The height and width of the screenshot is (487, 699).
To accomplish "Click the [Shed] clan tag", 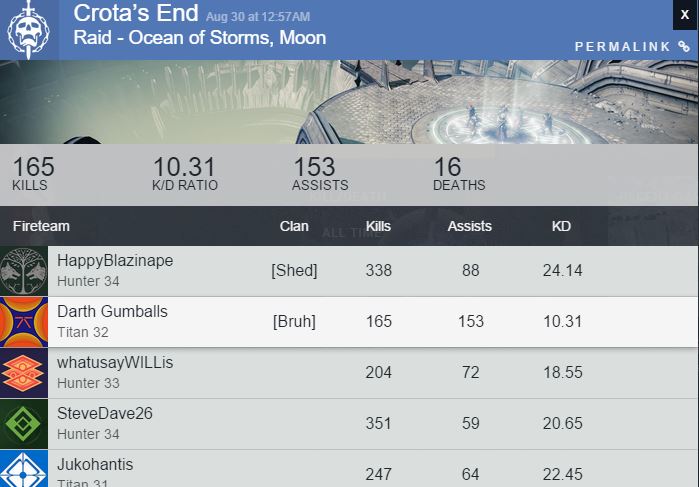I will pyautogui.click(x=294, y=271).
